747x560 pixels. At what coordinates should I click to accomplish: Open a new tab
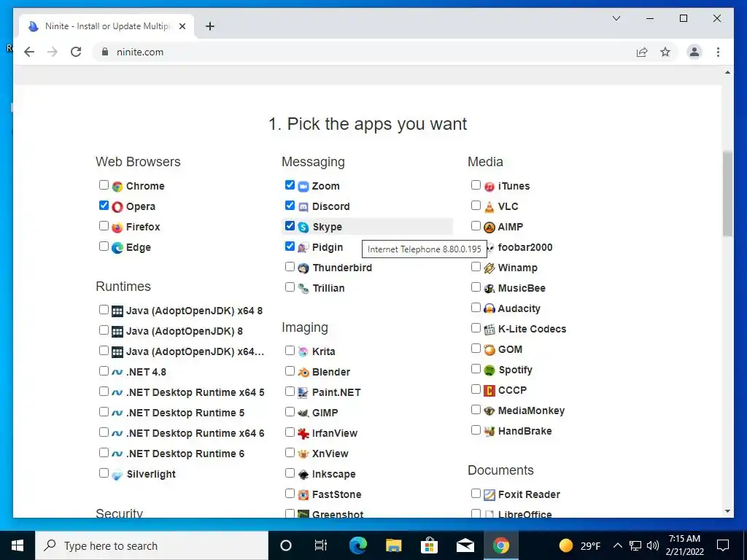(x=210, y=26)
